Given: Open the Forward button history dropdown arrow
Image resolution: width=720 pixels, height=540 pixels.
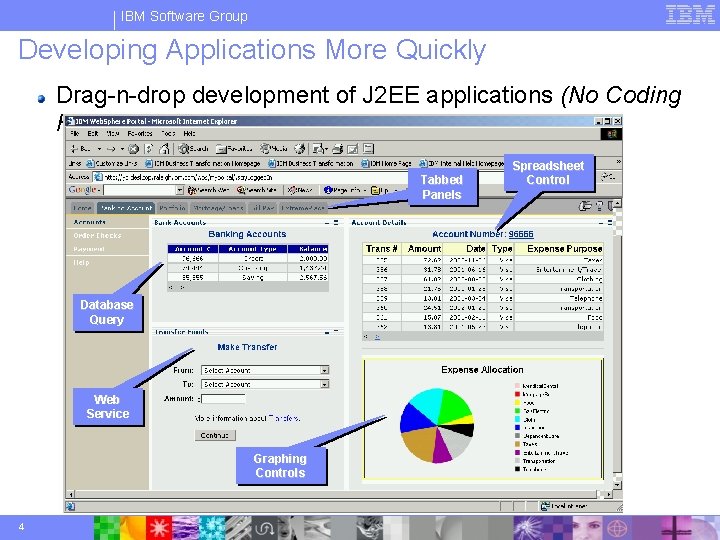Looking at the screenshot, I should [122, 149].
